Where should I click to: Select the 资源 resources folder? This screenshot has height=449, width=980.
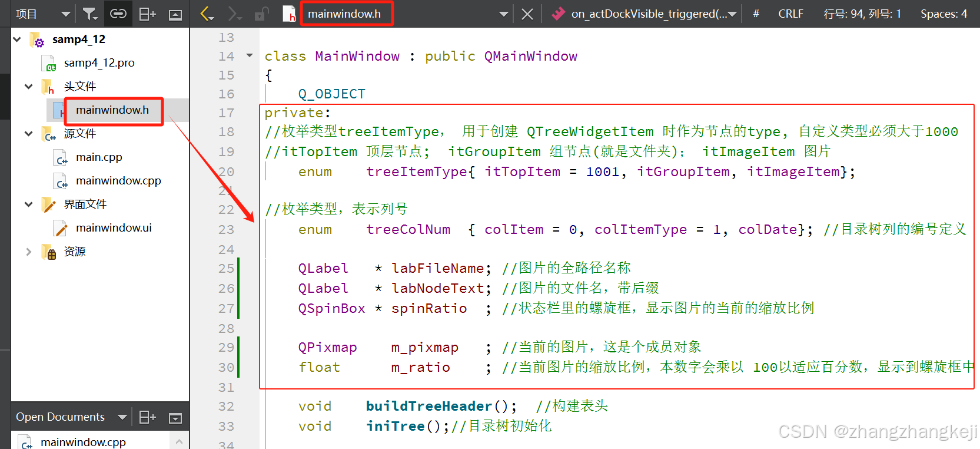[75, 252]
